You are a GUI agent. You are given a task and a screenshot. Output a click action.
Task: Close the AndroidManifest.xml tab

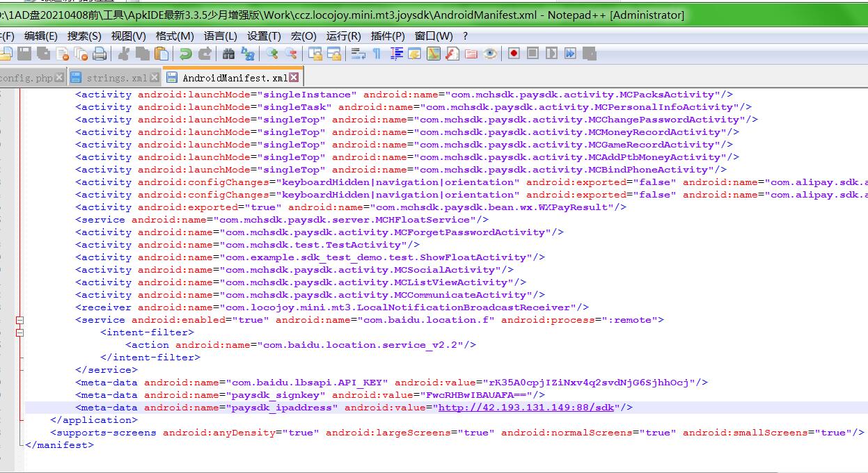point(294,77)
